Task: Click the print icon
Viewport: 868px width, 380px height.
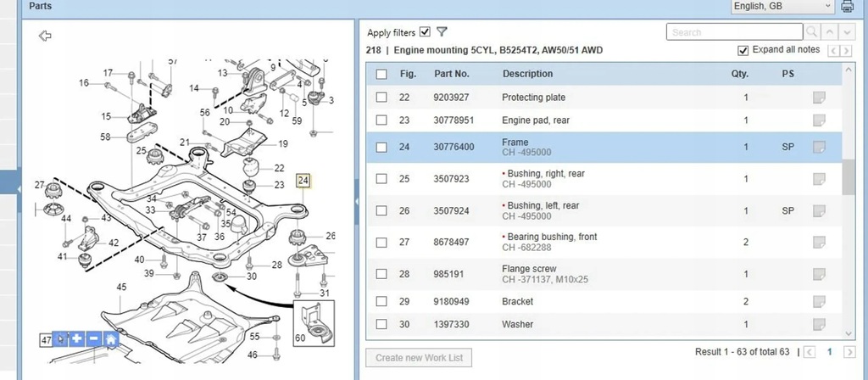Action: 847,7
